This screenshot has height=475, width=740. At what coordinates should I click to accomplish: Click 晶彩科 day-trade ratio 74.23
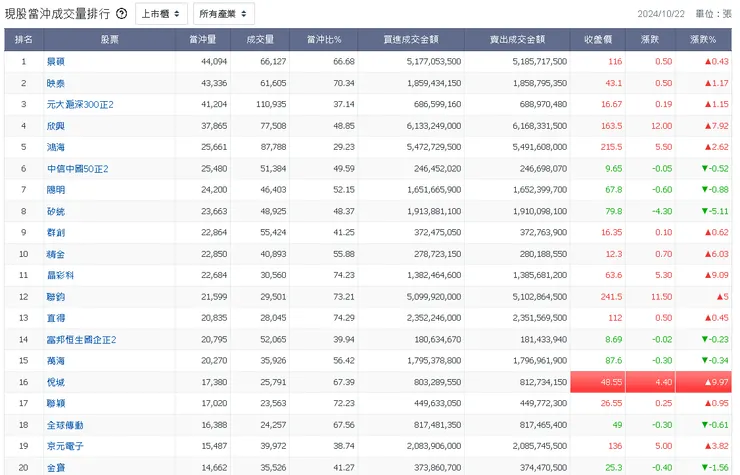pos(344,275)
